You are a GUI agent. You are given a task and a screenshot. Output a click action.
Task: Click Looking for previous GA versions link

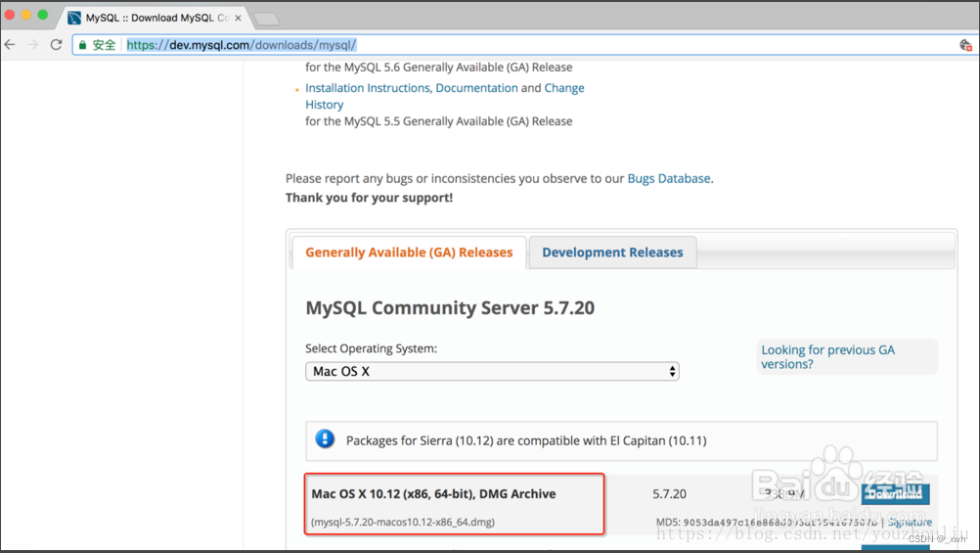pyautogui.click(x=828, y=356)
